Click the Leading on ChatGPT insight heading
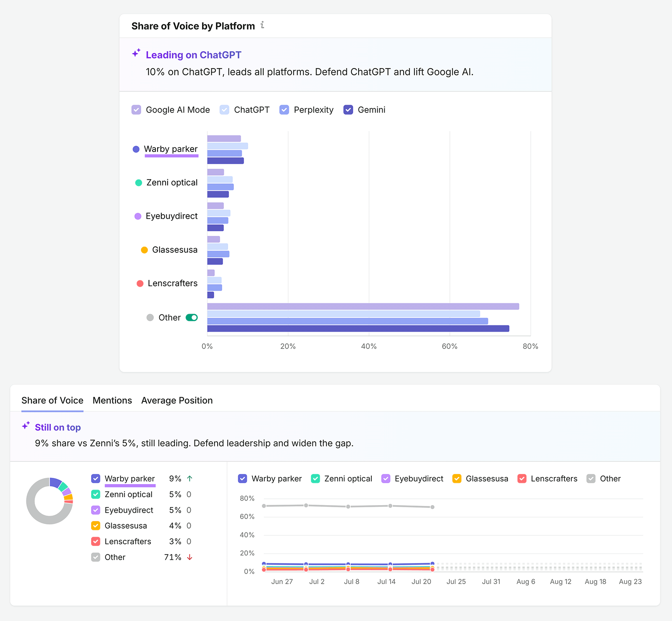672x621 pixels. coord(194,55)
